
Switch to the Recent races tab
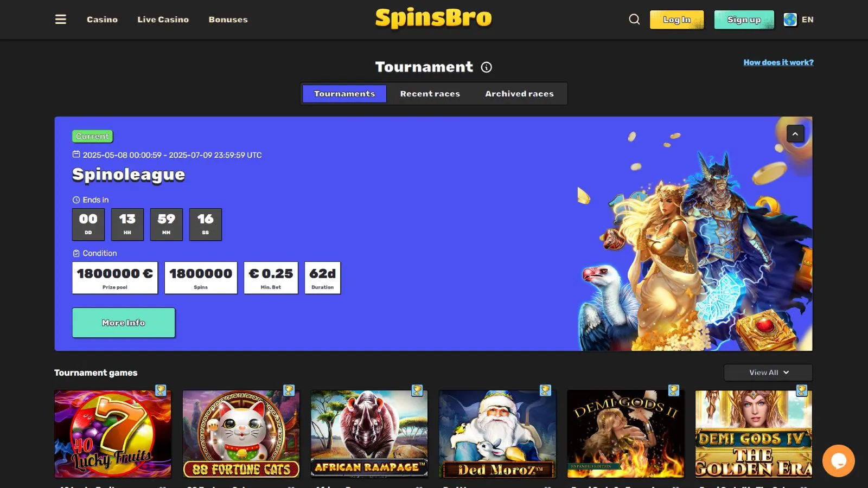coord(430,94)
